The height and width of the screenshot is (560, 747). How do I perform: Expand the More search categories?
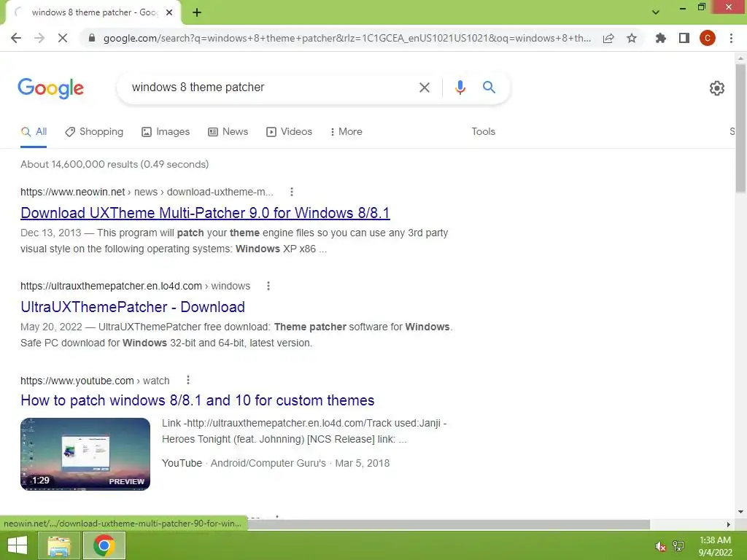click(347, 132)
